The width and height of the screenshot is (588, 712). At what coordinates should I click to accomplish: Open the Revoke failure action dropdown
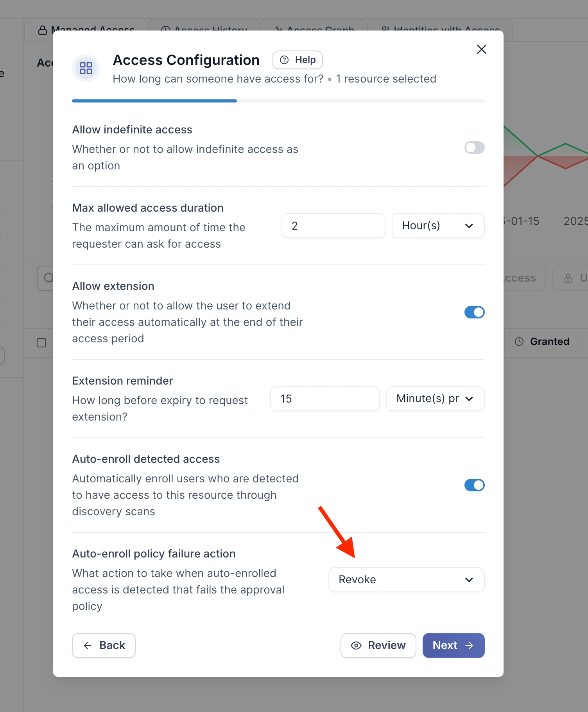(x=407, y=580)
